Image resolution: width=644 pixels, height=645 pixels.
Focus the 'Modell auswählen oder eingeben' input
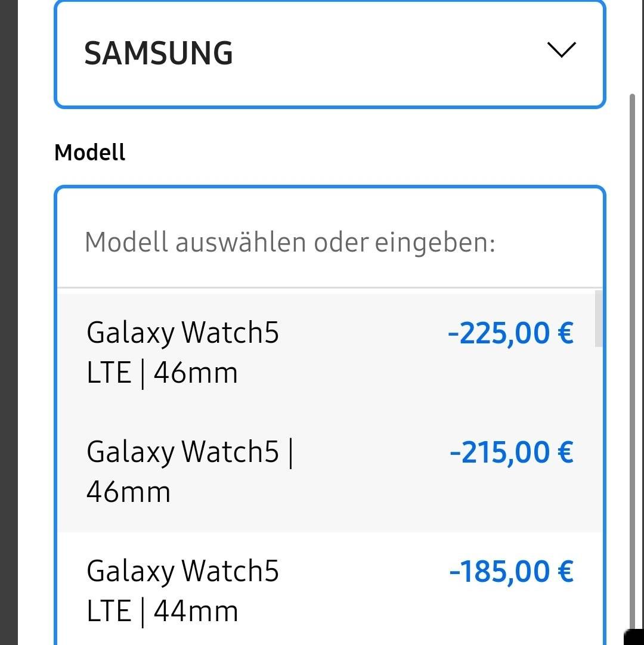(290, 243)
